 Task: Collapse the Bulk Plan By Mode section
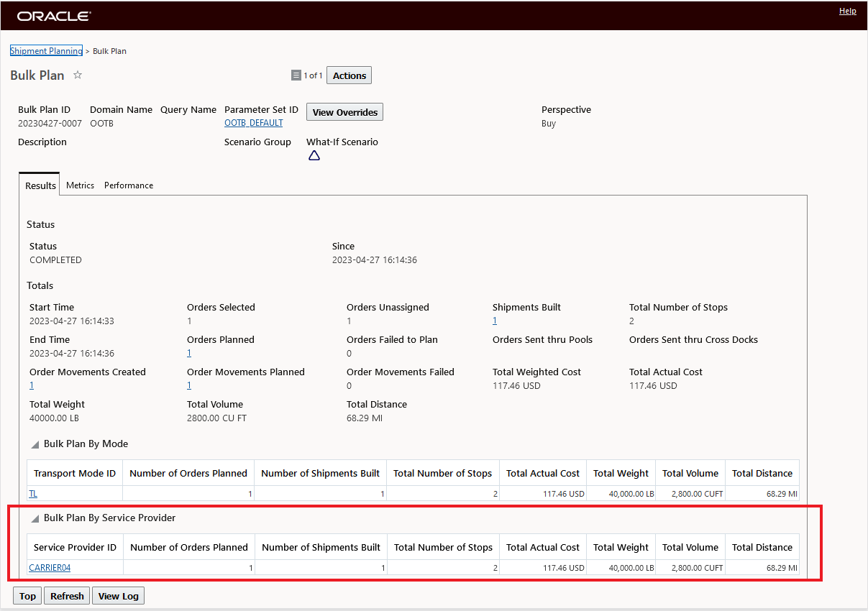[x=35, y=444]
